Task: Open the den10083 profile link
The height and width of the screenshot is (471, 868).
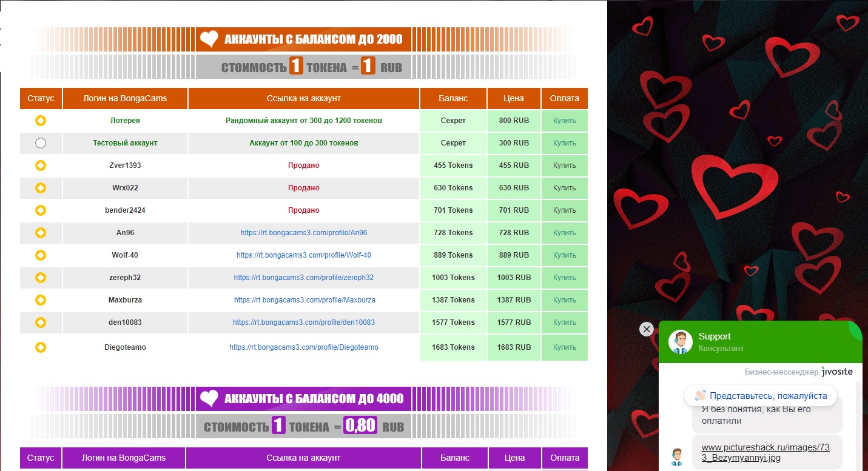Action: pos(304,322)
